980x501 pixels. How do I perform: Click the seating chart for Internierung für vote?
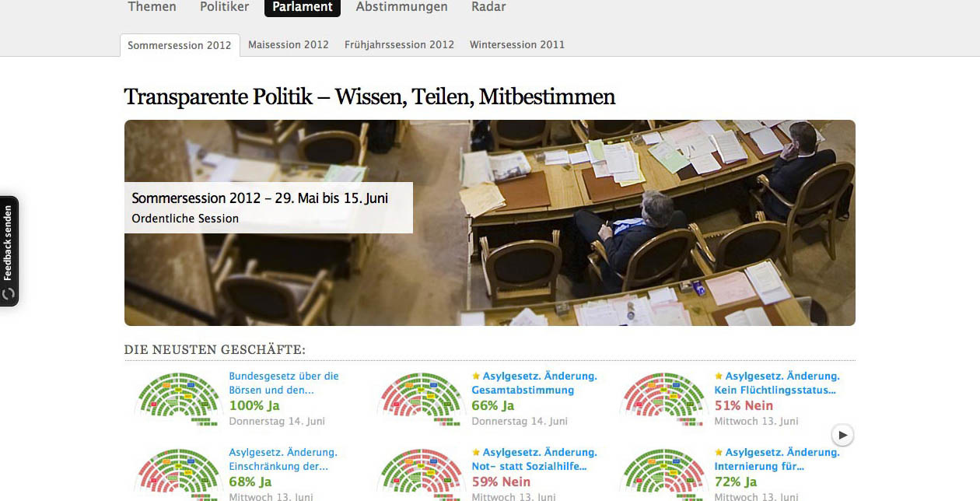(663, 474)
